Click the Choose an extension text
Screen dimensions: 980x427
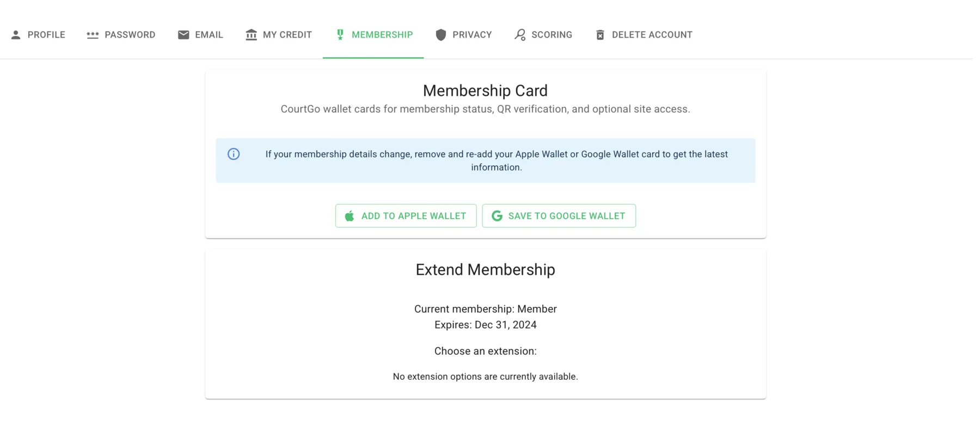tap(485, 351)
